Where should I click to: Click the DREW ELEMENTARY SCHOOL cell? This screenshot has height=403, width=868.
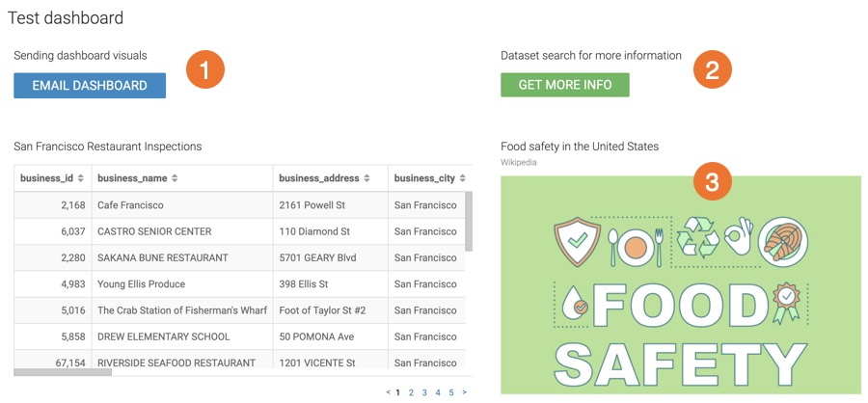pyautogui.click(x=164, y=336)
